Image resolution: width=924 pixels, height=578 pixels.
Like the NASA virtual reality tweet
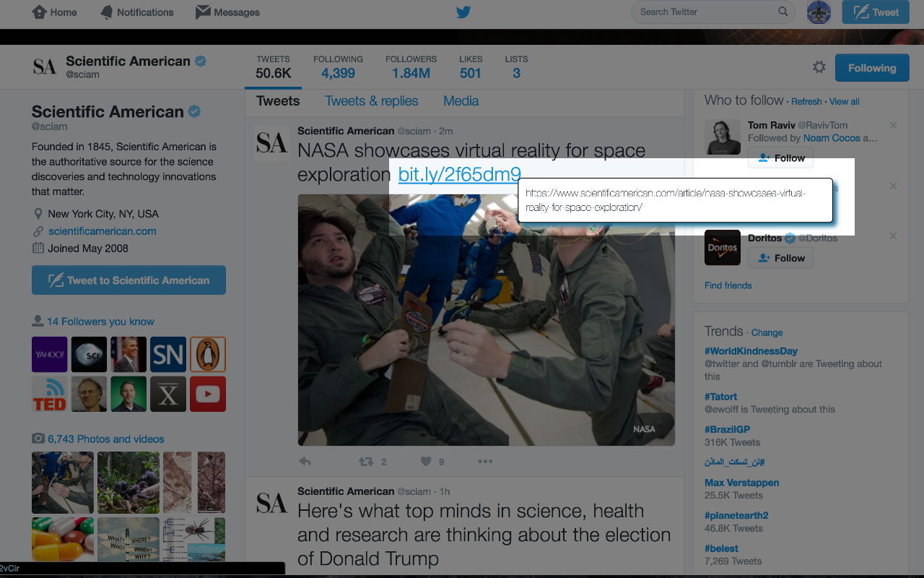pyautogui.click(x=426, y=461)
